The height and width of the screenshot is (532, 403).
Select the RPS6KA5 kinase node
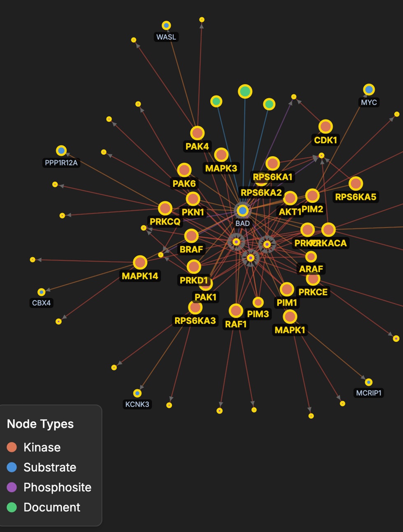click(x=356, y=184)
